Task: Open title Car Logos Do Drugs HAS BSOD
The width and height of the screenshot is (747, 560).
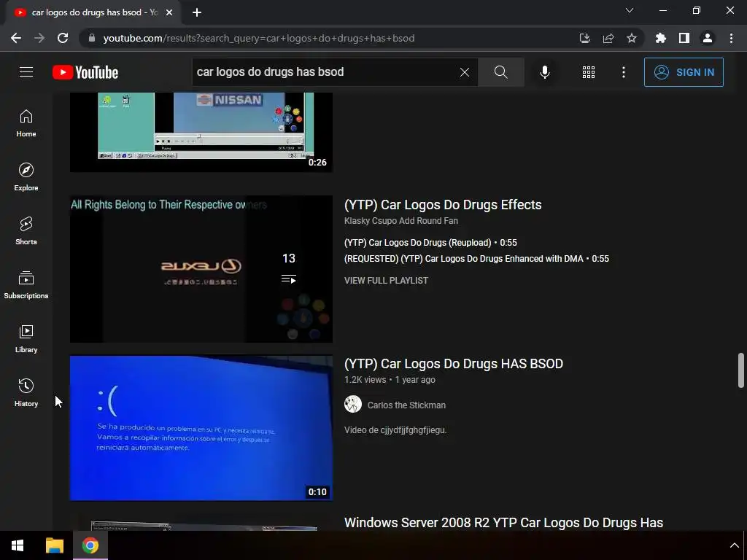Action: [453, 364]
